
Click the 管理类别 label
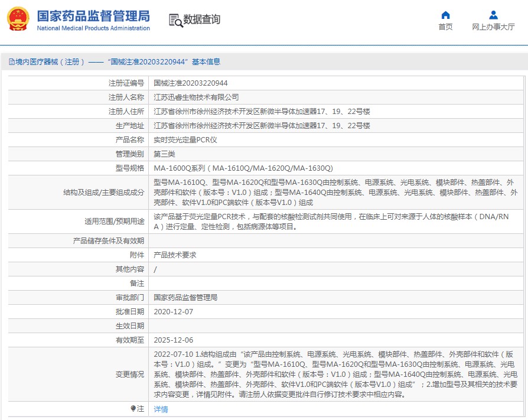tap(130, 154)
